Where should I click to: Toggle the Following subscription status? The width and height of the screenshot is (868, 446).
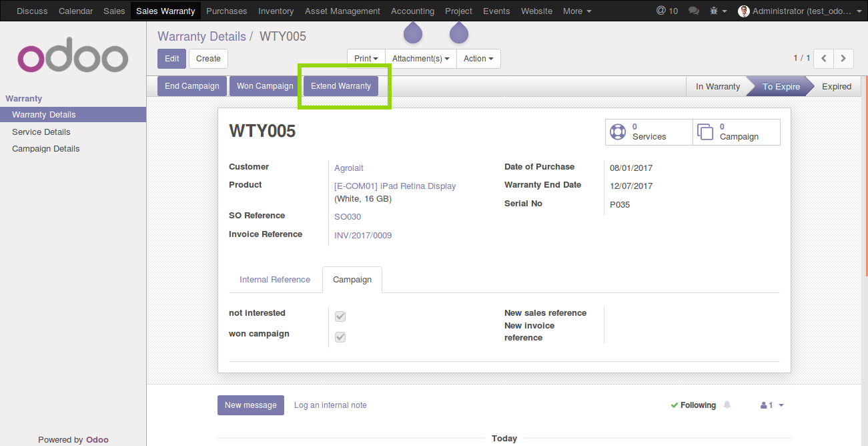(x=693, y=405)
